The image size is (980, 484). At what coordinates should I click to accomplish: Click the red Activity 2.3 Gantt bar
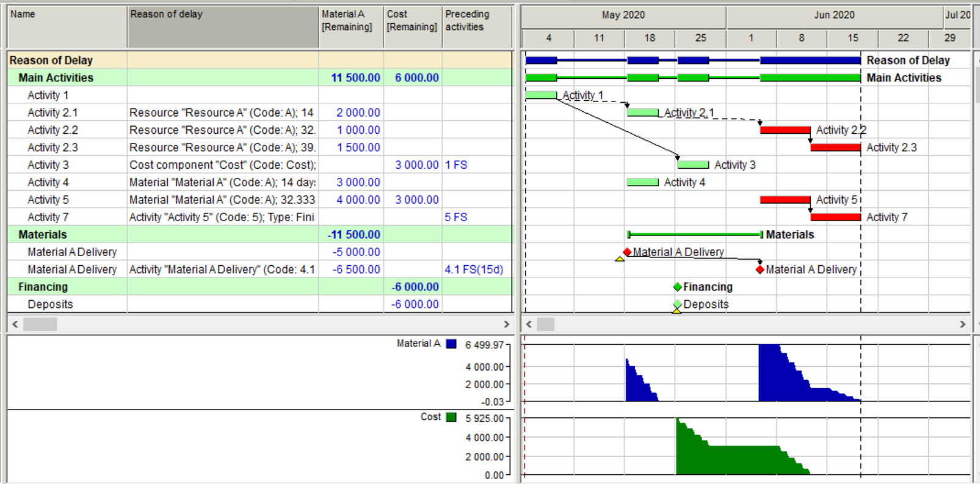pos(836,147)
